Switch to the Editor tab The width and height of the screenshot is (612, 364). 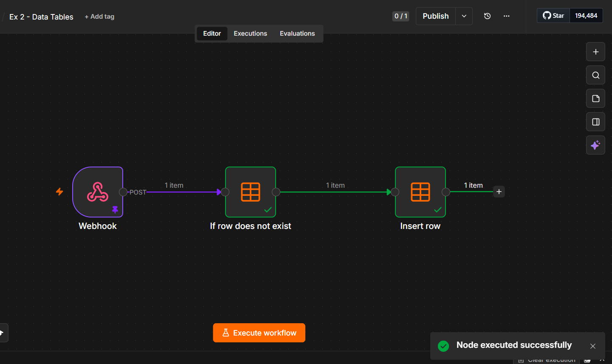click(212, 34)
